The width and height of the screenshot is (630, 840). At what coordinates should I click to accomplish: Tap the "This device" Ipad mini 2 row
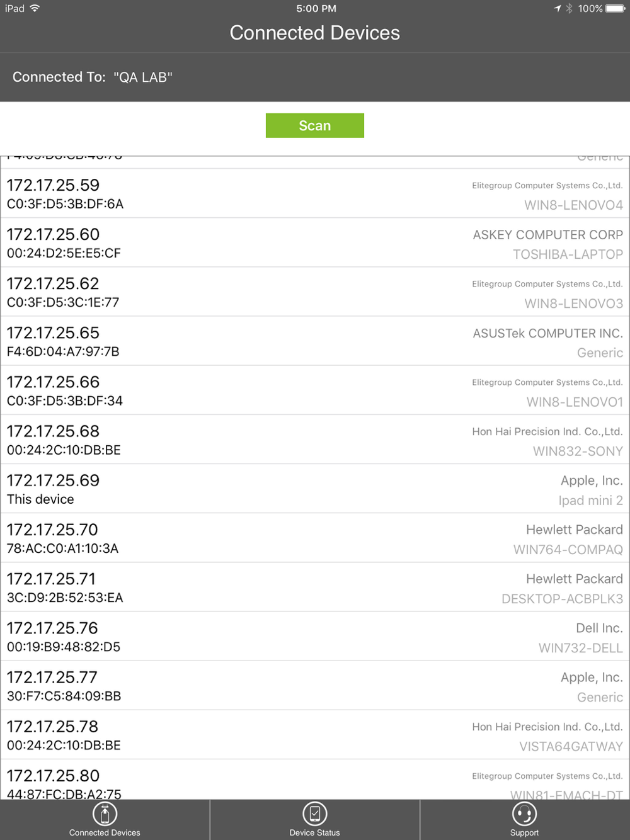(315, 489)
